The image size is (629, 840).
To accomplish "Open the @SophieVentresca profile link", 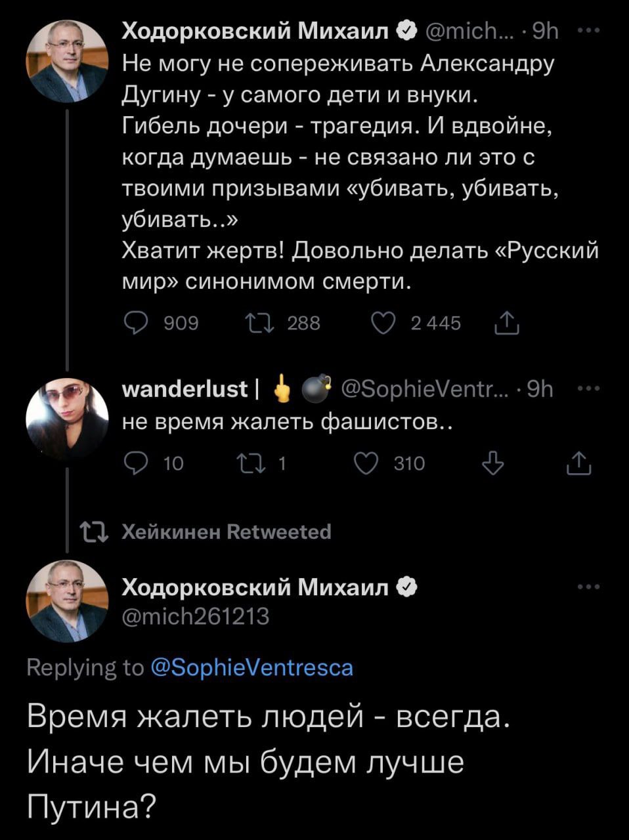I will [251, 667].
